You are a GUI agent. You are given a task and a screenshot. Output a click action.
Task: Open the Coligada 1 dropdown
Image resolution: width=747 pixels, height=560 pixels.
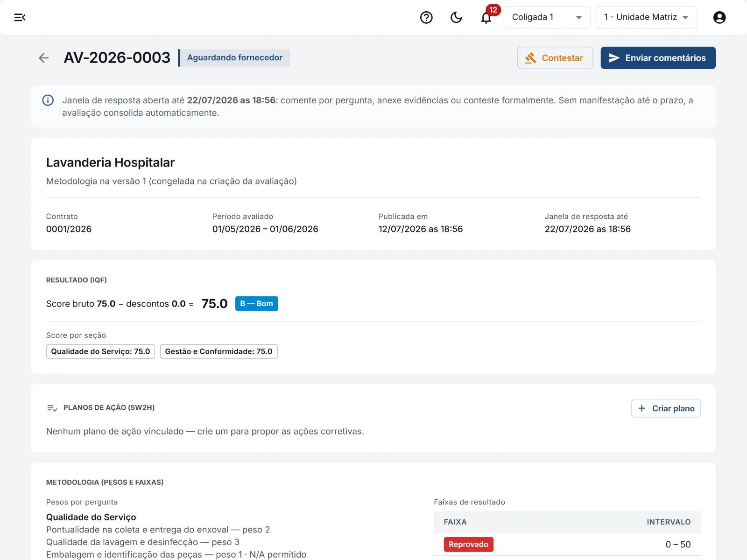[547, 17]
